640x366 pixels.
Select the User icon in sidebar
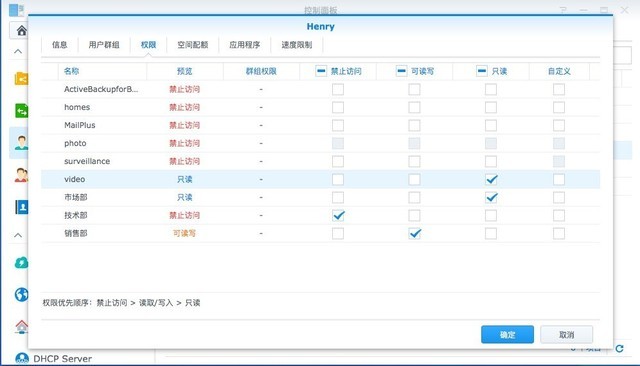tap(21, 142)
